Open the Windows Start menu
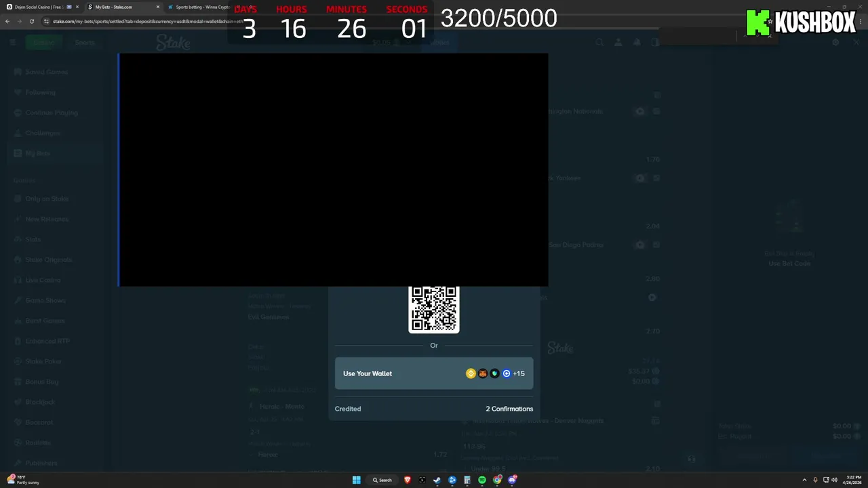868x488 pixels. [356, 480]
